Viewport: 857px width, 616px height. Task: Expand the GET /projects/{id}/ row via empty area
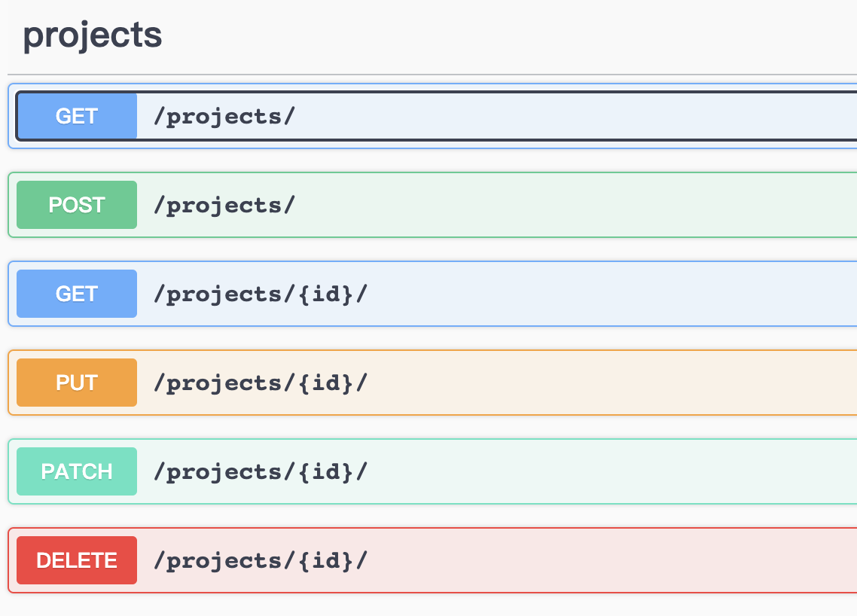(x=602, y=294)
